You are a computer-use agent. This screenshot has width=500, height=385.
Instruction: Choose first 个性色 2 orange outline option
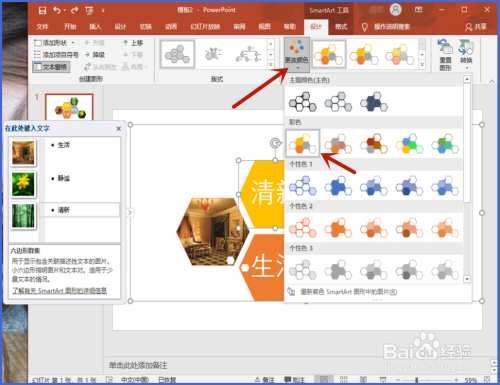pos(303,228)
